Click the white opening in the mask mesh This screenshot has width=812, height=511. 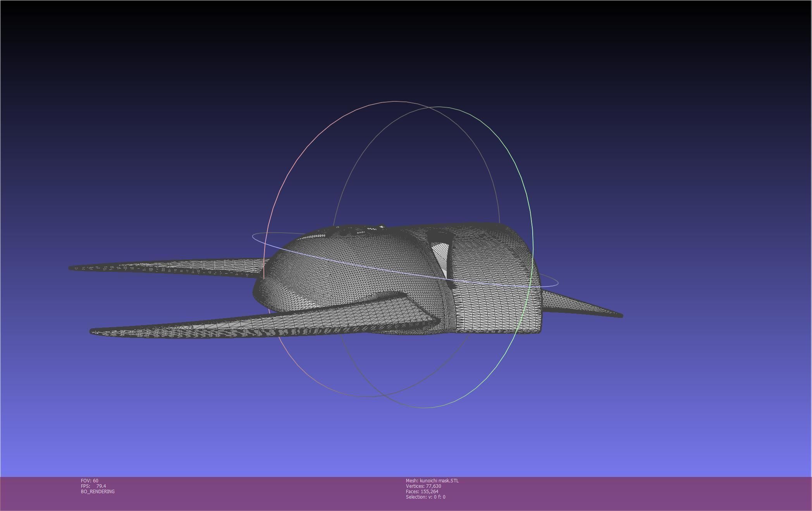[x=441, y=254]
